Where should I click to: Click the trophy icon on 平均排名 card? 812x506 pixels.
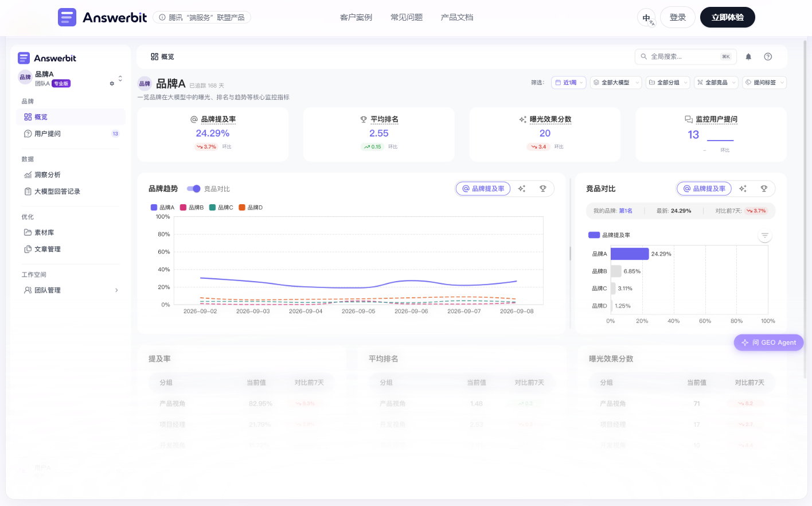[x=364, y=119]
